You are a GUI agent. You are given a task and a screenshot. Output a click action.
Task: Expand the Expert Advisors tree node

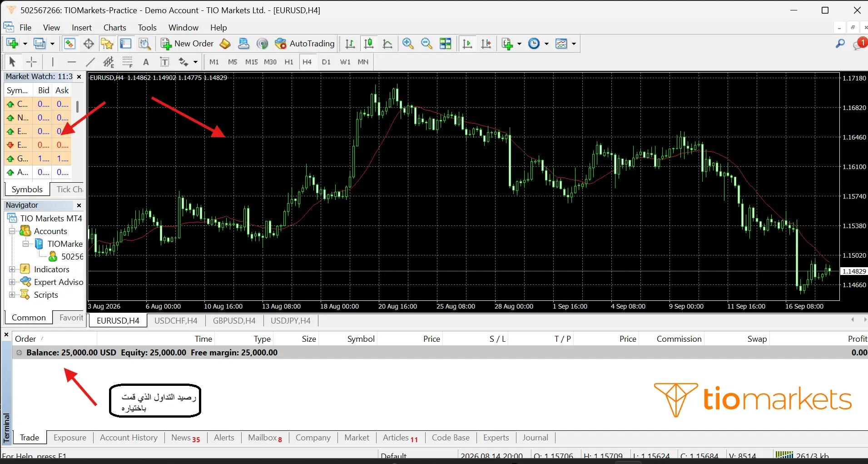pyautogui.click(x=12, y=282)
